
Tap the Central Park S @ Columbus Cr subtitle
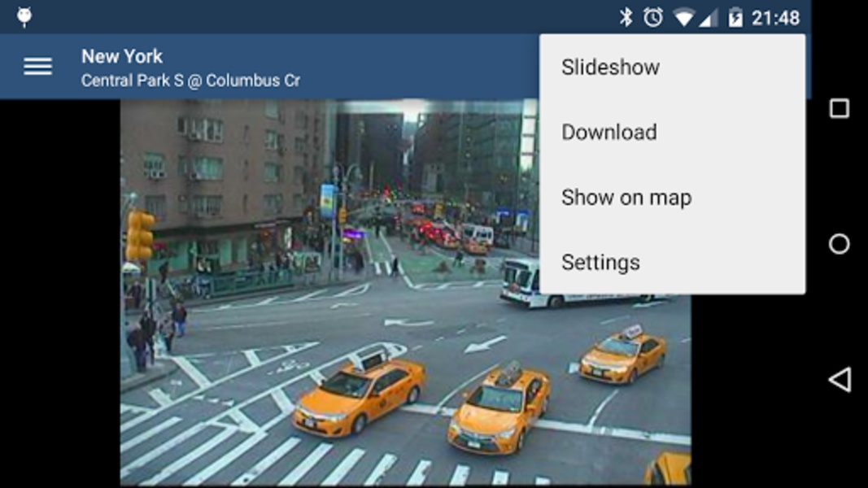190,81
